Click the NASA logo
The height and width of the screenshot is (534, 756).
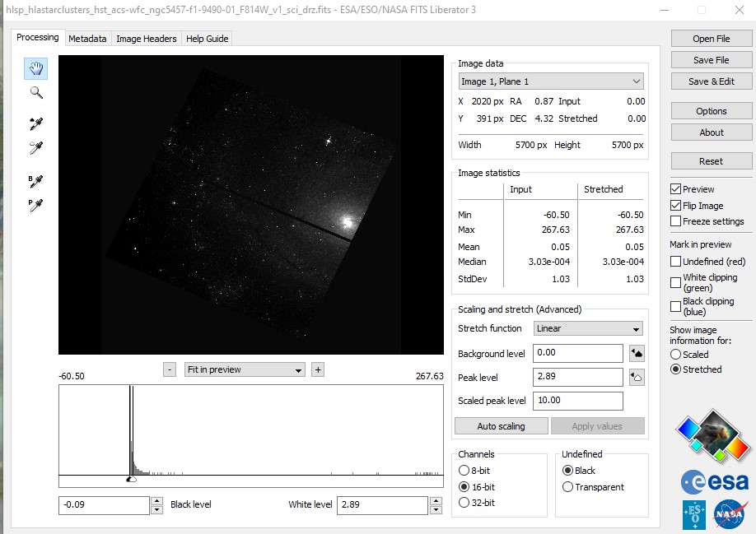coord(730,515)
